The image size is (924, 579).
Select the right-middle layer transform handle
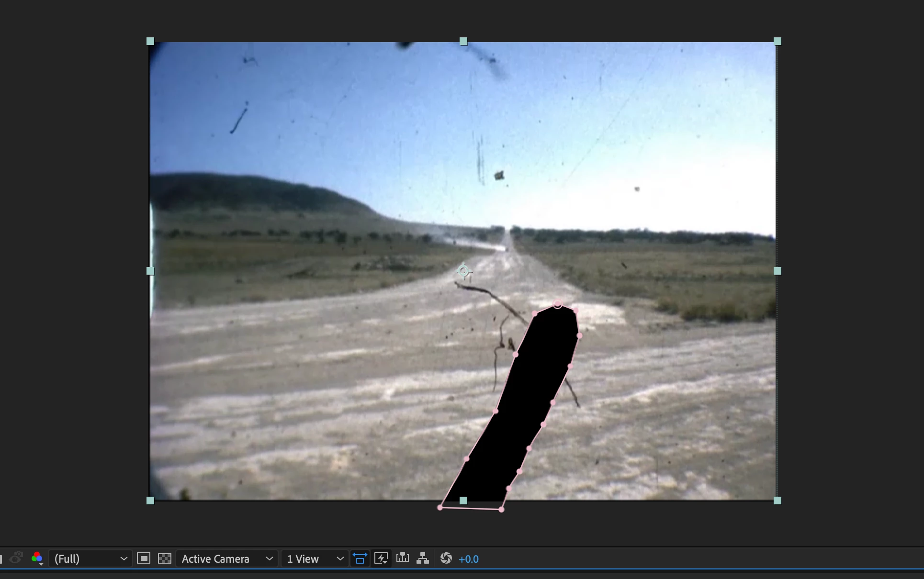pyautogui.click(x=778, y=271)
